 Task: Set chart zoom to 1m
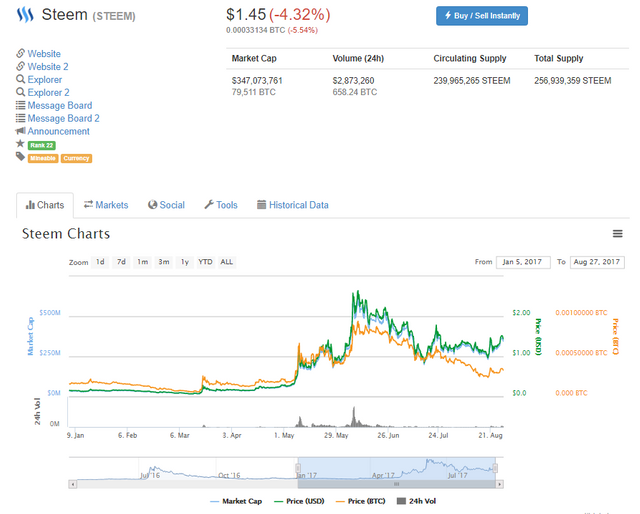pos(142,262)
